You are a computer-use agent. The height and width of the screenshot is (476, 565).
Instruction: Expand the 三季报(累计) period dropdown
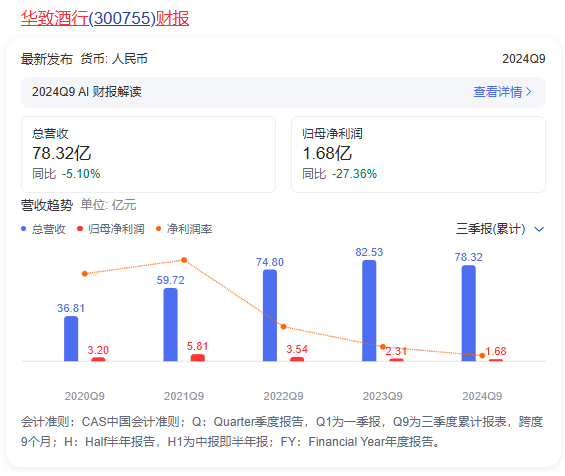coord(500,229)
